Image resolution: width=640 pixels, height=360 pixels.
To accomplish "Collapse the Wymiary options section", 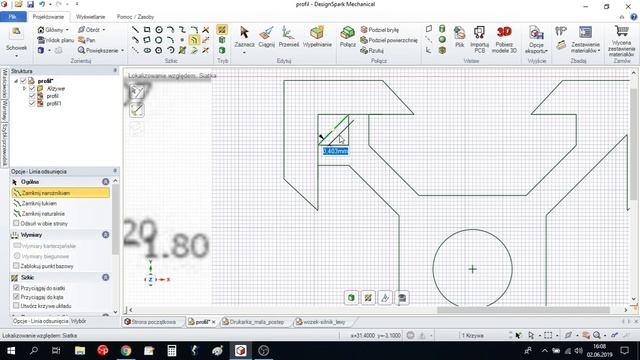I will click(105, 235).
